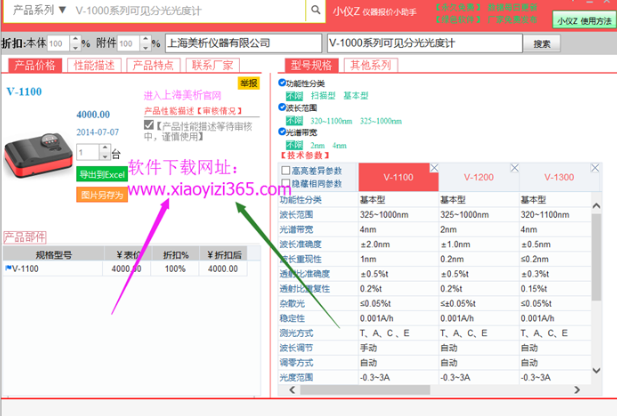Open the 其他系列 tab

pyautogui.click(x=368, y=65)
